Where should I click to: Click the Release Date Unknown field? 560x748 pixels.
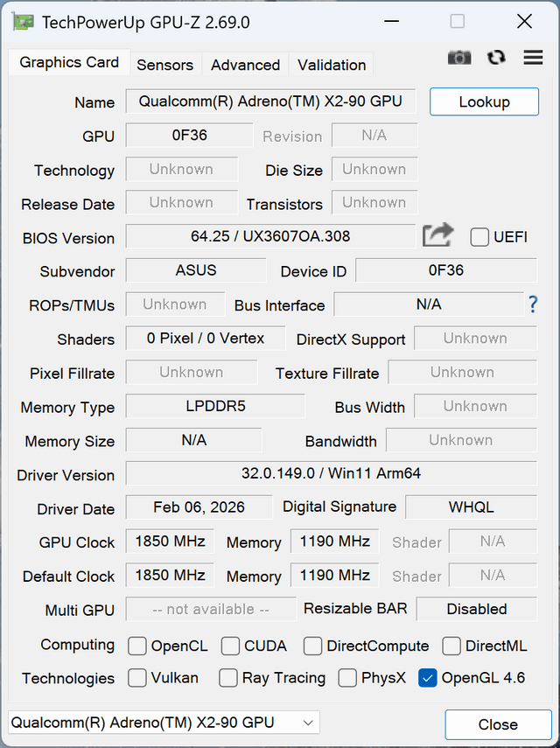click(x=182, y=203)
